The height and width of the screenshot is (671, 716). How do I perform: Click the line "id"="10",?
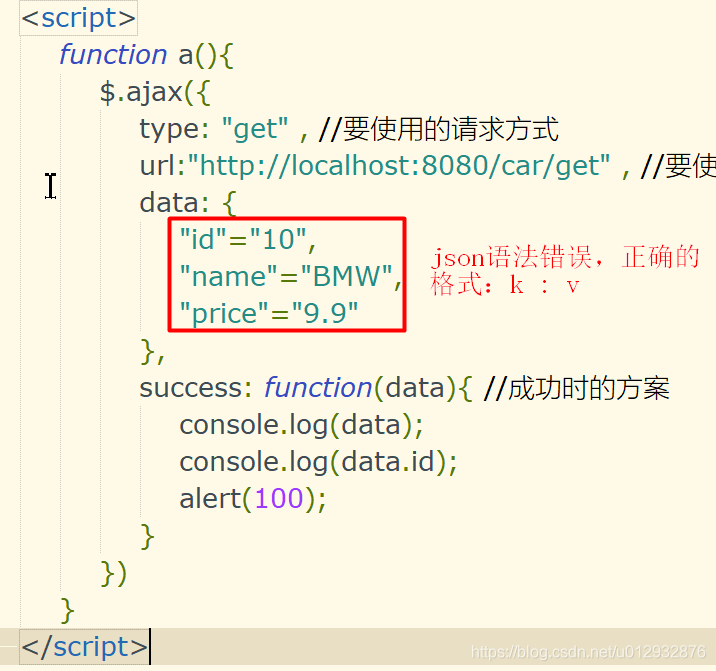[247, 239]
